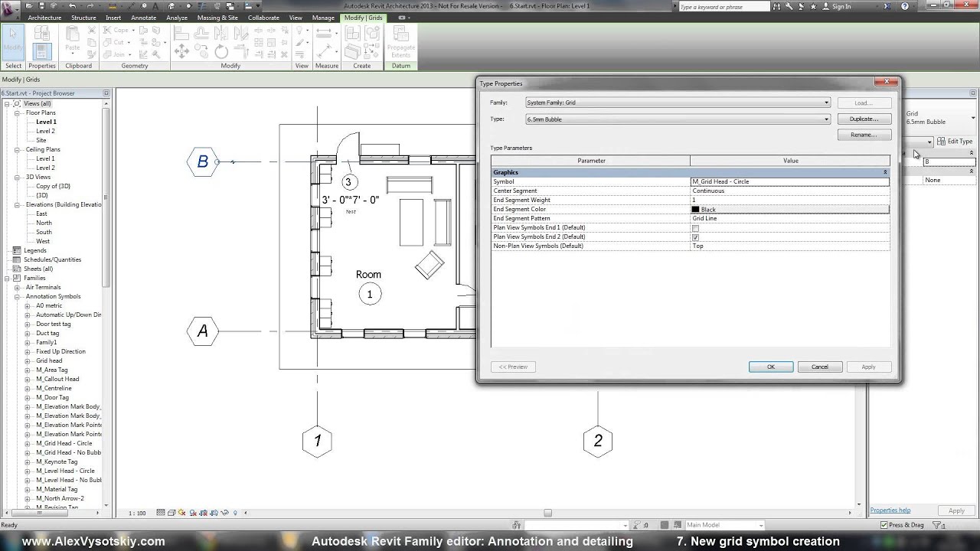The image size is (980, 551).
Task: Click the Aligned Dimension measure icon
Action: click(x=325, y=51)
